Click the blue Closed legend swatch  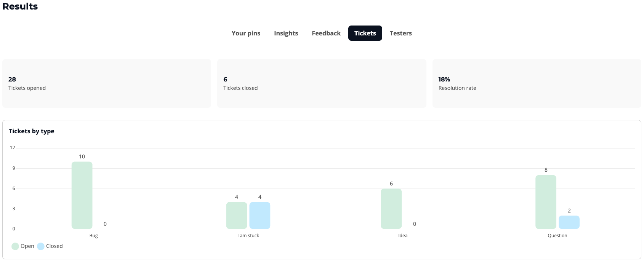pyautogui.click(x=41, y=246)
